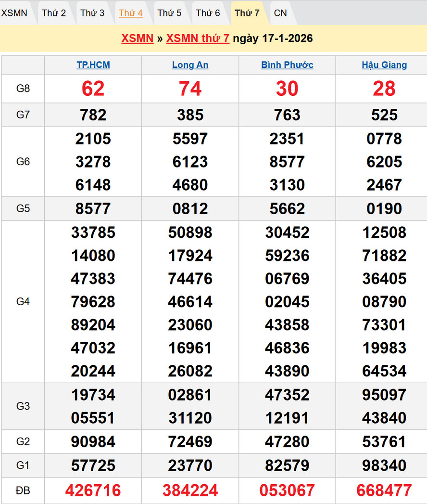
Task: Select Long An special prize number 384224
Action: (x=190, y=491)
